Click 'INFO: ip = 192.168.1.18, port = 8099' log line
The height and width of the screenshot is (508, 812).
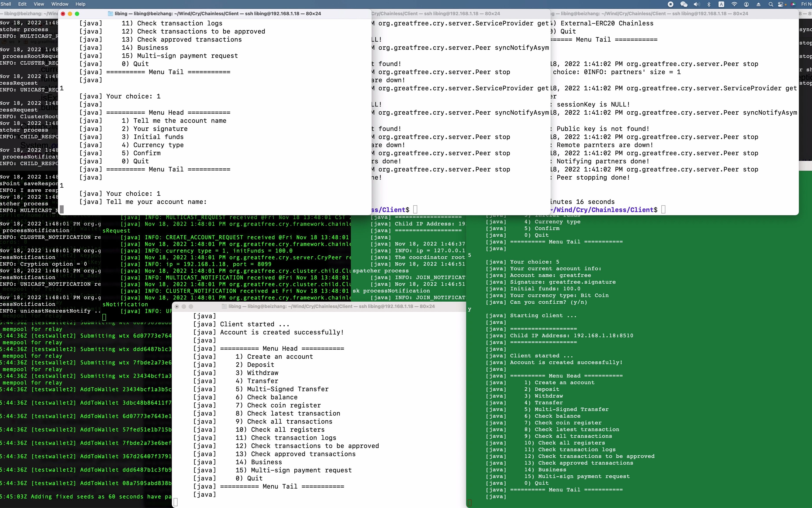click(208, 264)
